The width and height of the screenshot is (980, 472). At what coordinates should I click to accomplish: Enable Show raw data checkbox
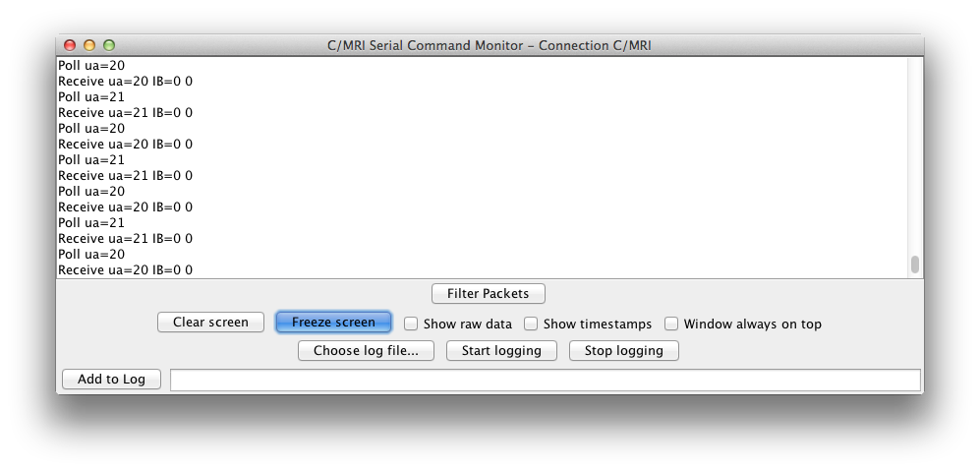412,324
